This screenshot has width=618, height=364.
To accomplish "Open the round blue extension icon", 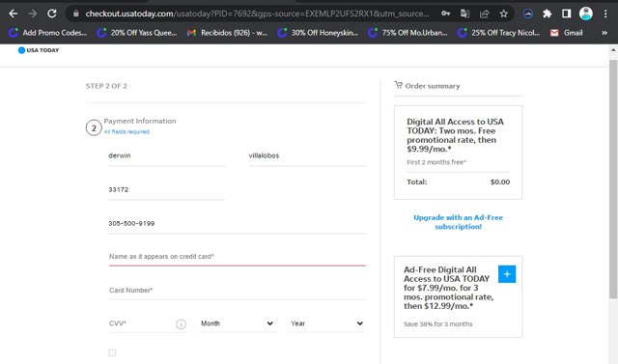I will [x=528, y=14].
